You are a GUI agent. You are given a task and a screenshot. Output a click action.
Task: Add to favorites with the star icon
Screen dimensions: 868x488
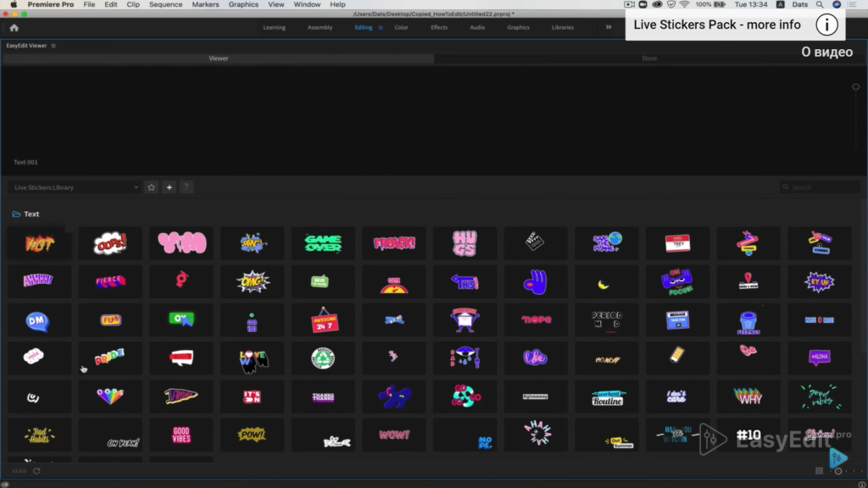pyautogui.click(x=151, y=187)
